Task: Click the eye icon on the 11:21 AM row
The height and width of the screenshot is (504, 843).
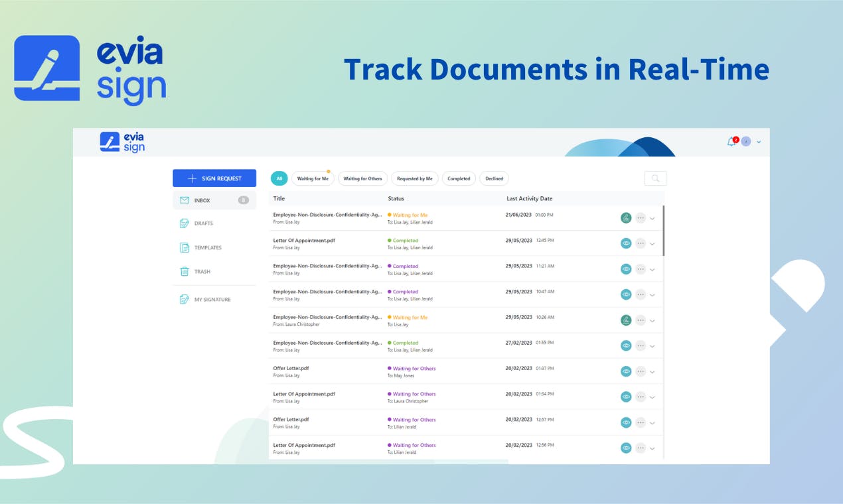Action: (x=625, y=269)
